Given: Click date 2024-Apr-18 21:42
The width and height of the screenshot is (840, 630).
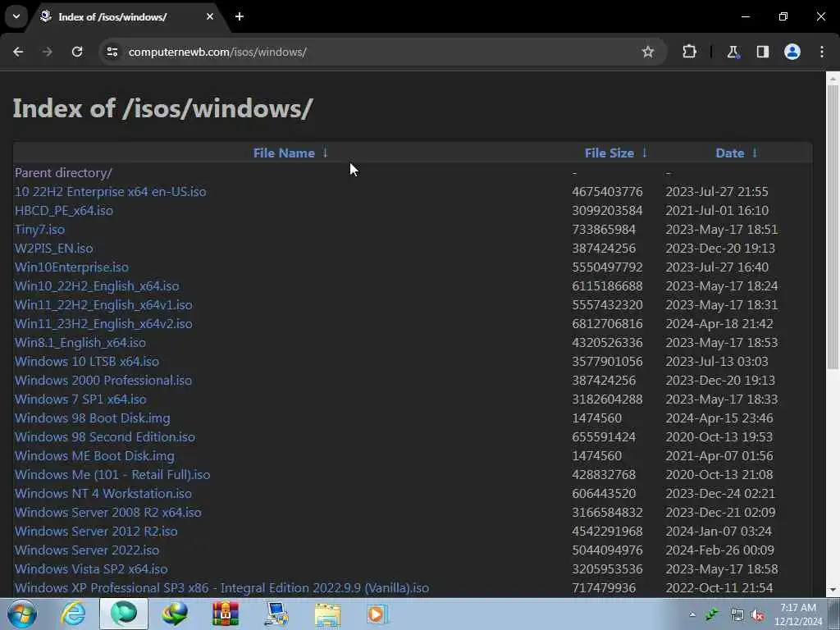Looking at the screenshot, I should [719, 323].
